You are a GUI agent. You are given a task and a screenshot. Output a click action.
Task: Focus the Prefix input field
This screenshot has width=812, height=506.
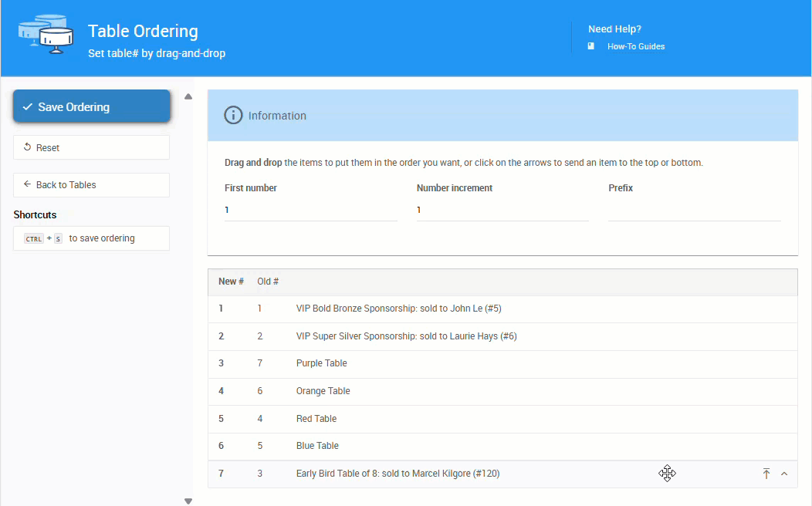(x=694, y=210)
